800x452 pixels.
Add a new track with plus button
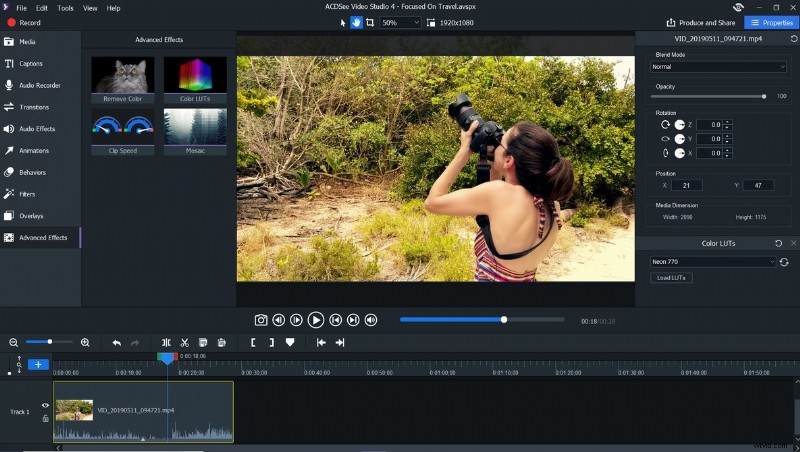[38, 364]
